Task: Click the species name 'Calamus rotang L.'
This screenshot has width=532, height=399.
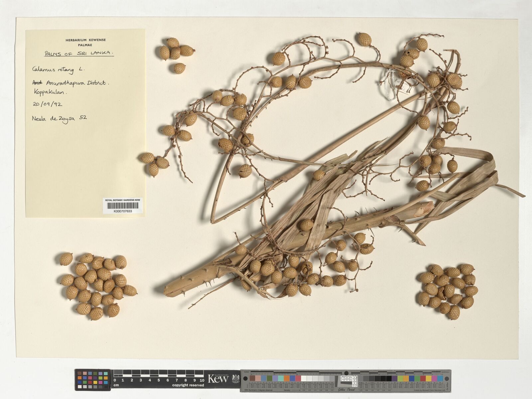Action: point(59,70)
